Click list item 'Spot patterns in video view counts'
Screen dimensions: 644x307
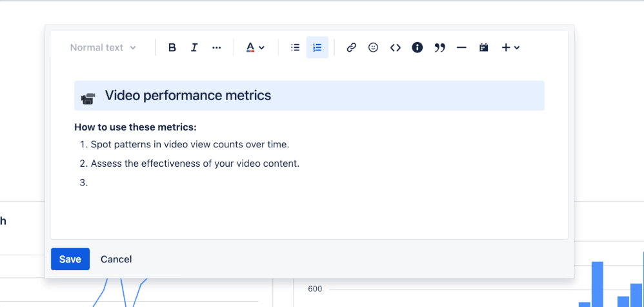(x=190, y=144)
